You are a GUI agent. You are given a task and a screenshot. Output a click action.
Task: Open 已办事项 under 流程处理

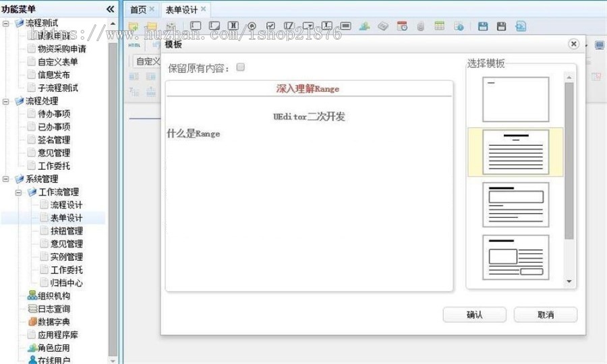pos(54,127)
